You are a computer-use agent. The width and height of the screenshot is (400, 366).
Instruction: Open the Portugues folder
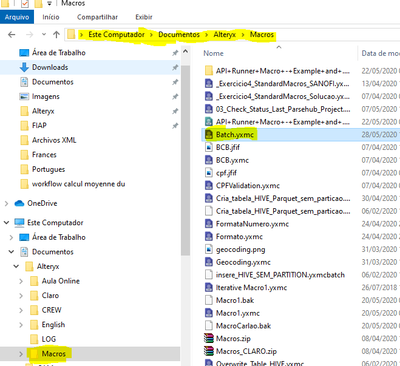(48, 169)
